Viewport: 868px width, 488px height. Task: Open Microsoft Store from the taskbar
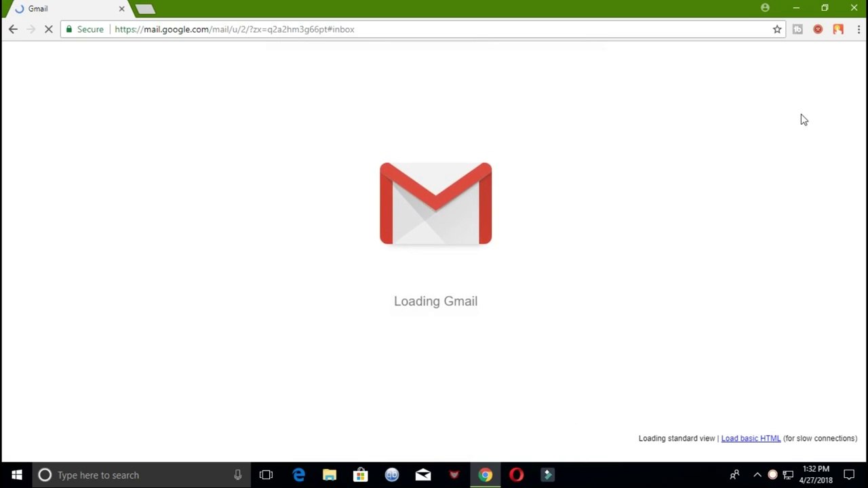(x=361, y=475)
